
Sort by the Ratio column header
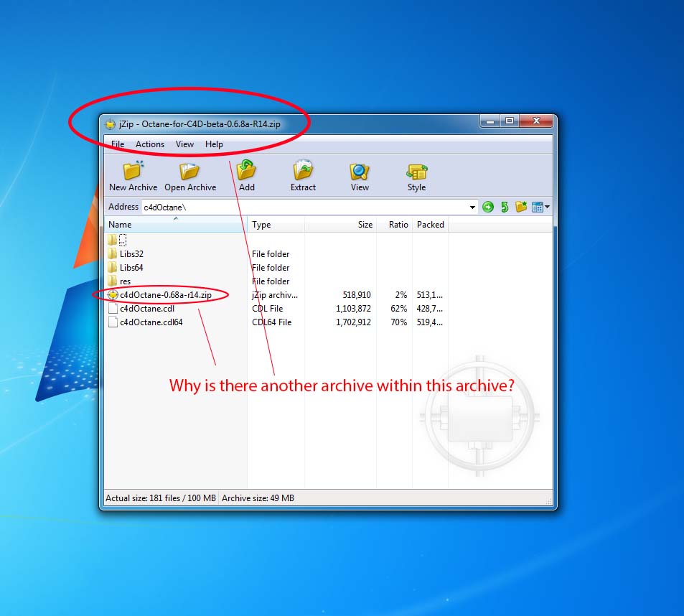pos(394,224)
